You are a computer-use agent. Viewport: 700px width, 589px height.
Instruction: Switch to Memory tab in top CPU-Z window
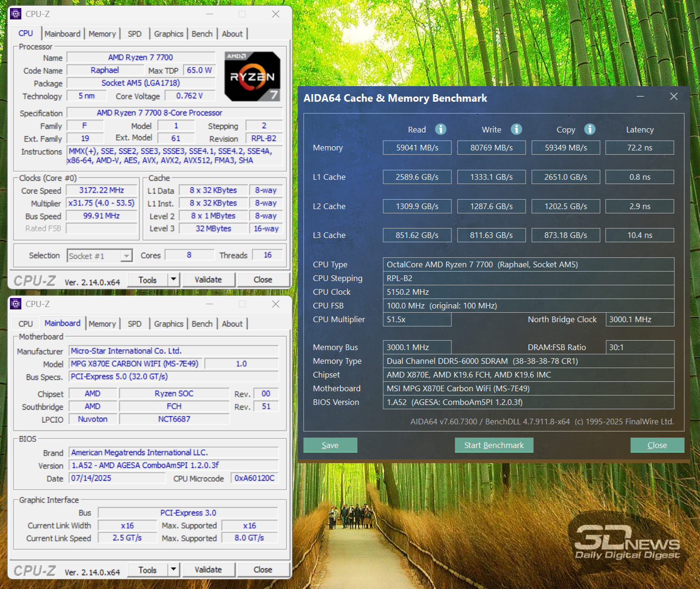[102, 34]
